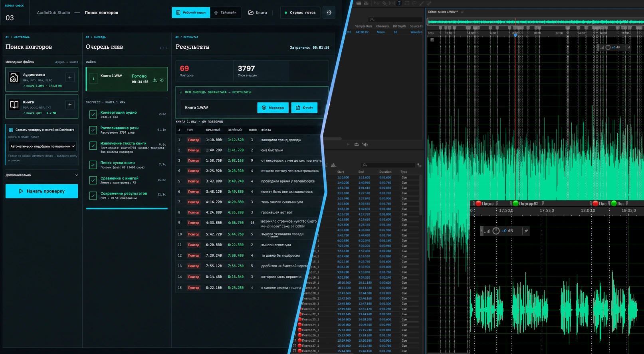Image resolution: width=644 pixels, height=354 pixels.
Task: Click the chevron on the Книга 1.WAV queue item
Action: click(x=162, y=80)
